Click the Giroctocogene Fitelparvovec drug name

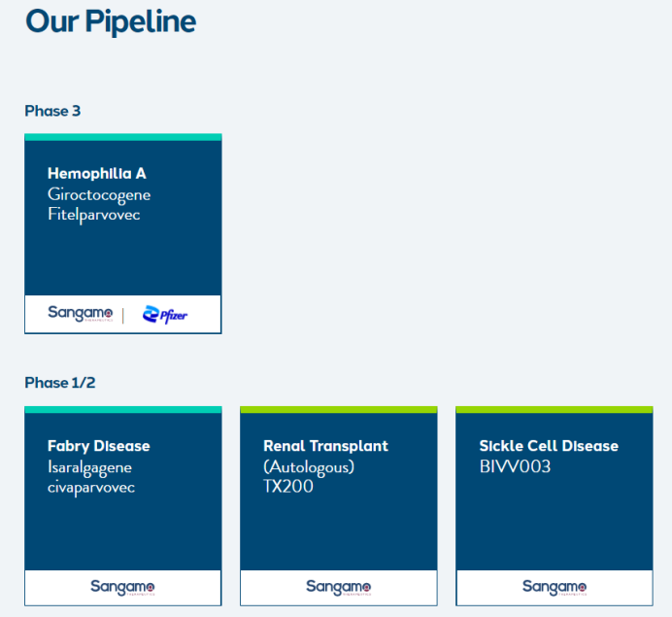click(99, 204)
